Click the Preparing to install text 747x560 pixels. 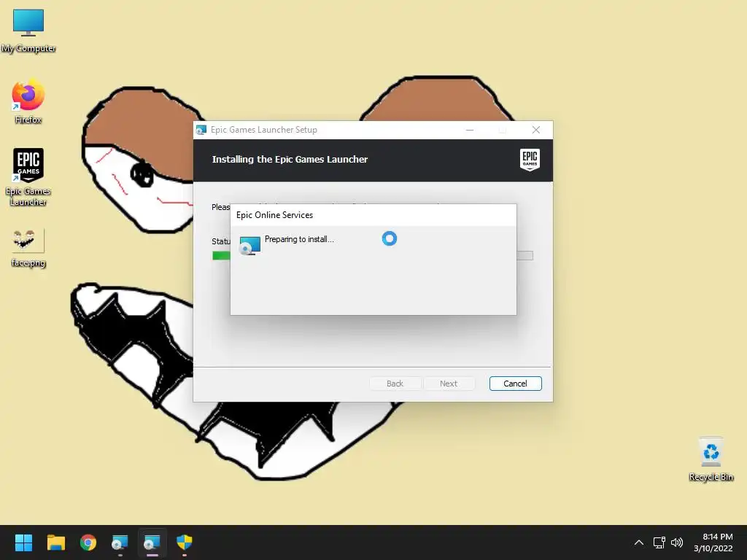coord(299,239)
